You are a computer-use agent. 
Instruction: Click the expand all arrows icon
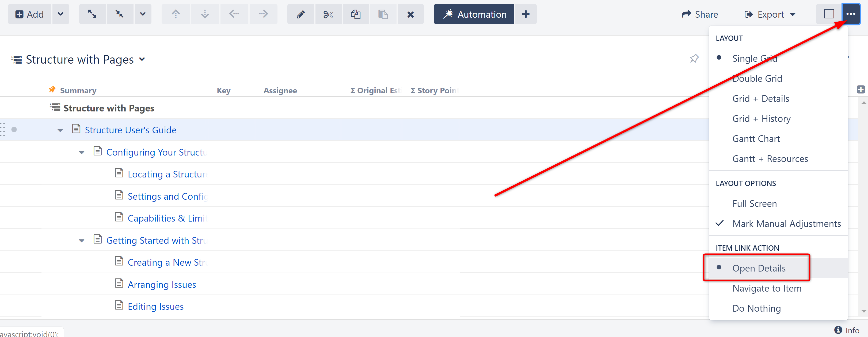[92, 14]
